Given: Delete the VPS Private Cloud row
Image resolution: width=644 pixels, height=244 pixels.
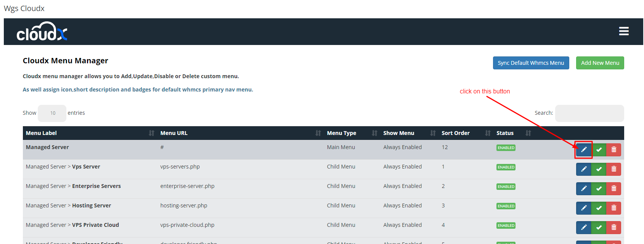Looking at the screenshot, I should 613,227.
